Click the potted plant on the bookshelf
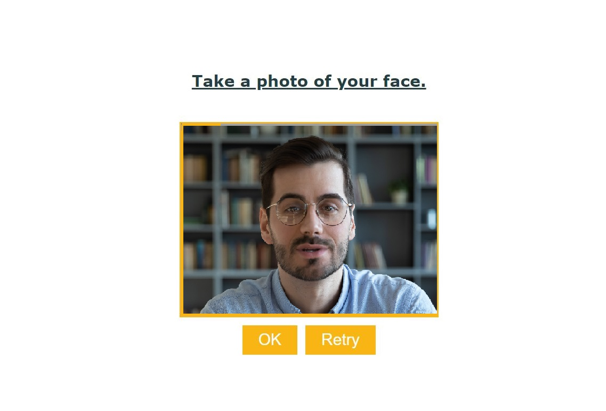 (x=399, y=191)
